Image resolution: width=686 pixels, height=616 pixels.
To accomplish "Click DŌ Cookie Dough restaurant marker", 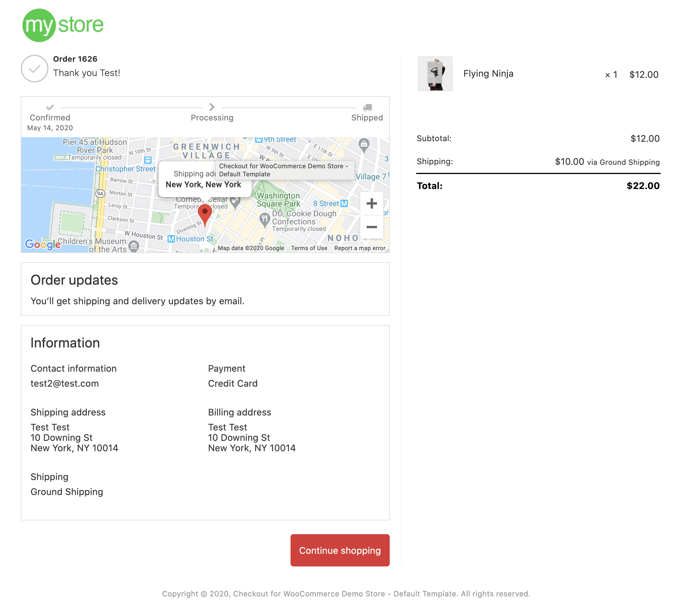I will point(264,219).
